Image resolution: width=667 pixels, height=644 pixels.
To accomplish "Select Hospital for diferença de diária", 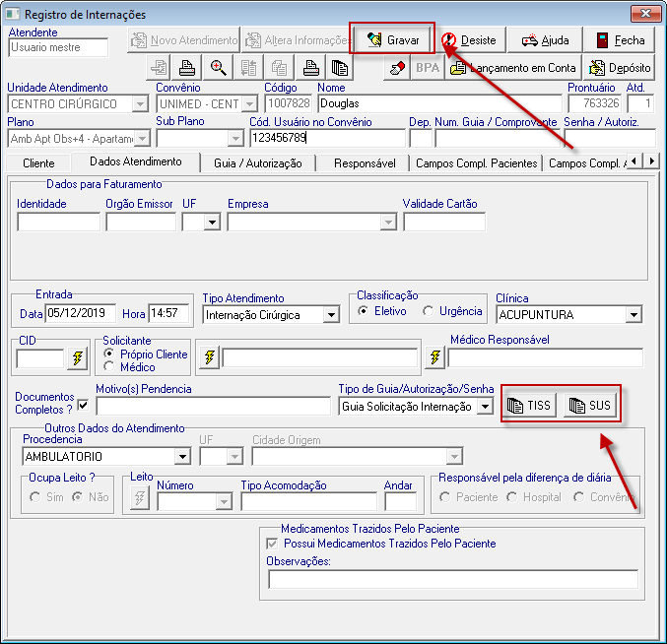I will (511, 497).
